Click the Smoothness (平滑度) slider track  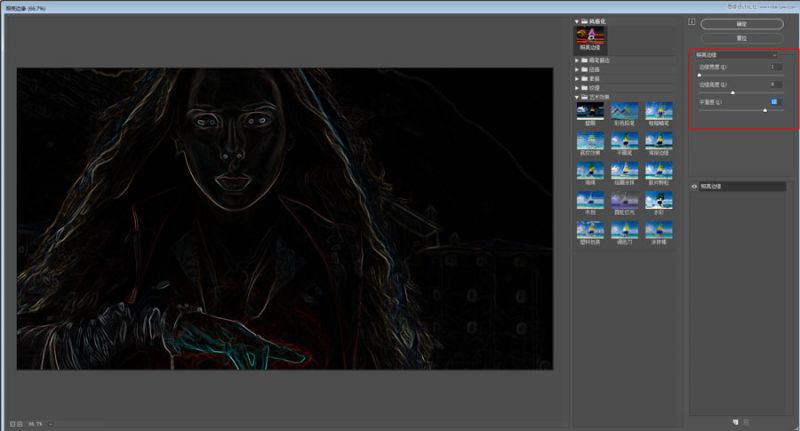740,110
